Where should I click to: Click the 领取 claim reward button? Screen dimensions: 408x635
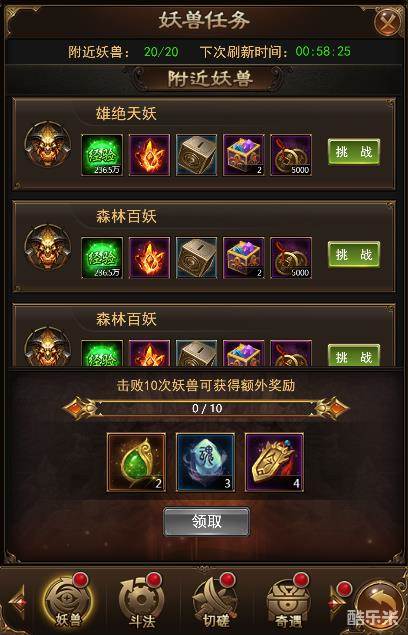pos(207,522)
